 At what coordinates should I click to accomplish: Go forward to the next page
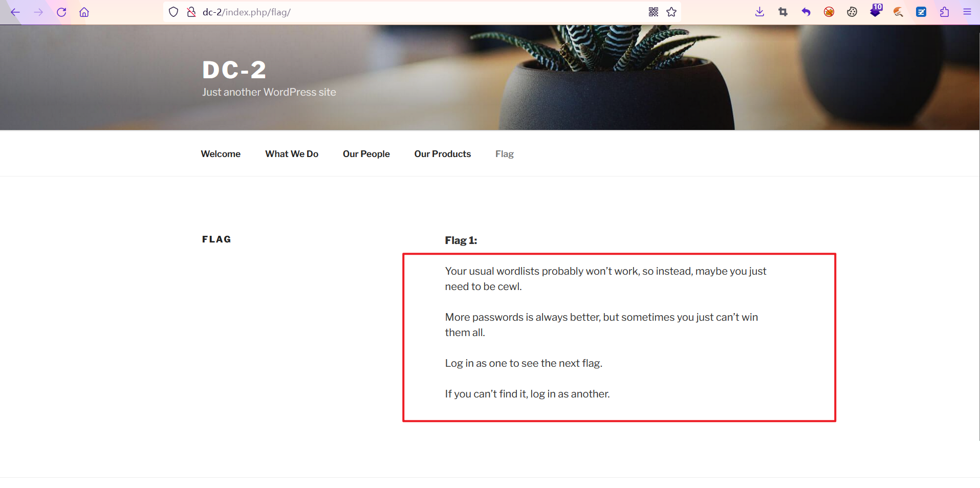coord(38,12)
